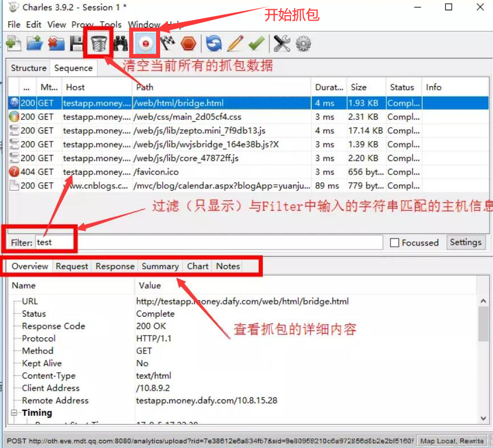Click the overview panel scrollbar thumb
493x448 pixels.
pos(483,324)
